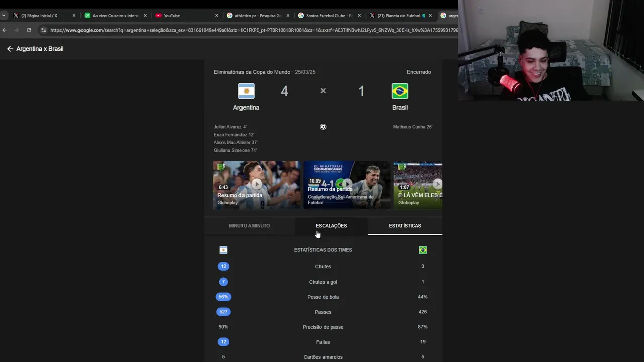Click Argentina's 12 Faltas badge
The image size is (644, 362).
[223, 342]
